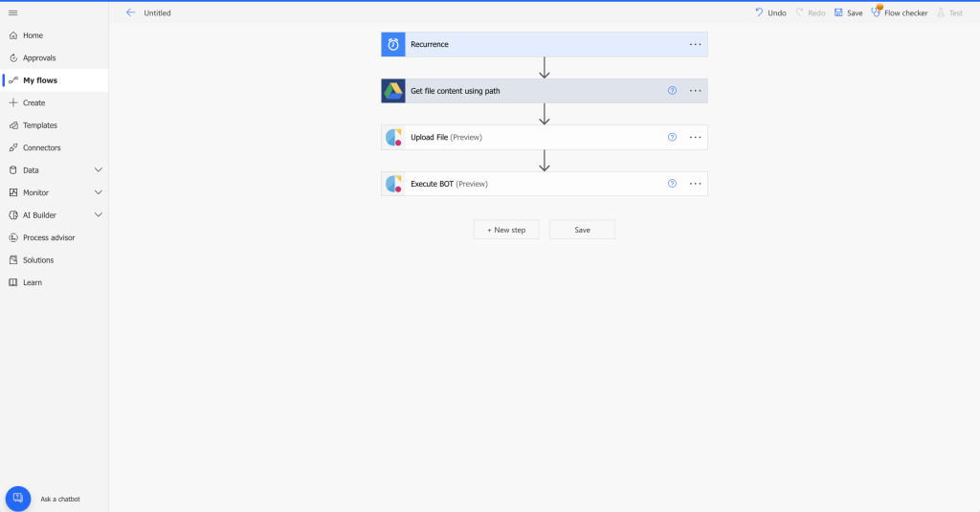Click the Solutions sidebar icon
Image resolution: width=980 pixels, height=512 pixels.
13,260
